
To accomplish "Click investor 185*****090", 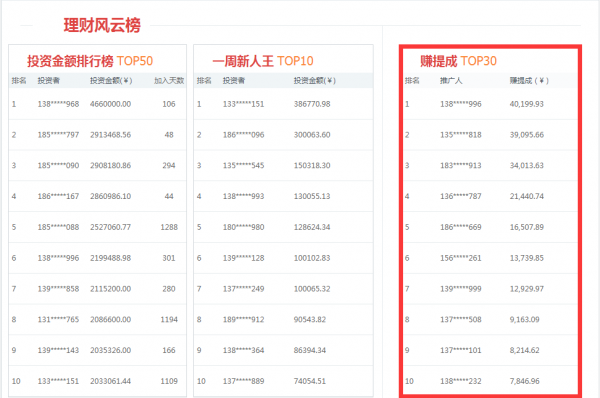I will (58, 166).
